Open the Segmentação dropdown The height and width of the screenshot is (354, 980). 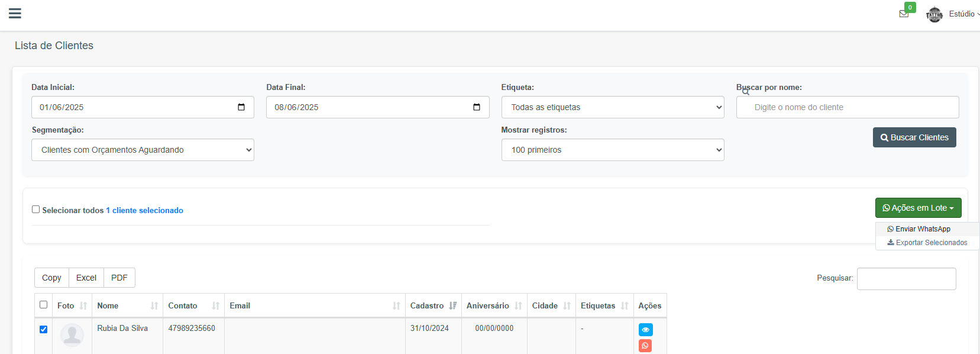click(143, 150)
